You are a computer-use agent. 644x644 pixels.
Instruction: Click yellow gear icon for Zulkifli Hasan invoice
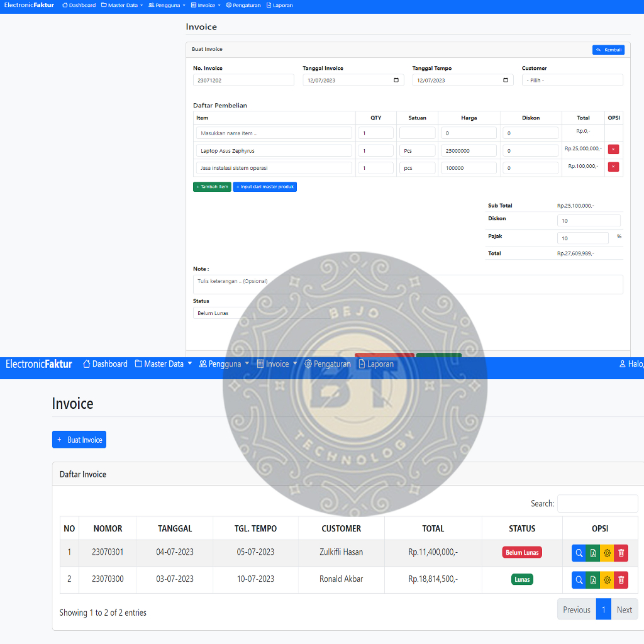[607, 553]
